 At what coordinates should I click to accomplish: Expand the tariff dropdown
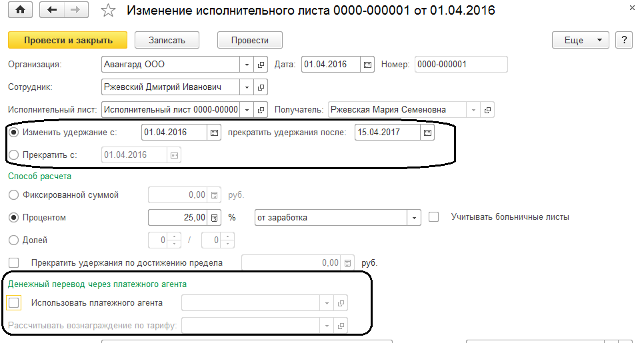[327, 326]
